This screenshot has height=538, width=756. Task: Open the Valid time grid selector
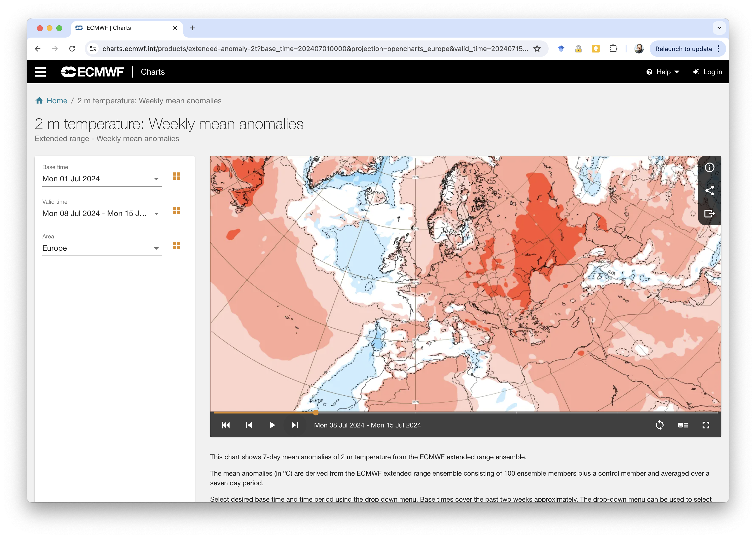coord(176,211)
